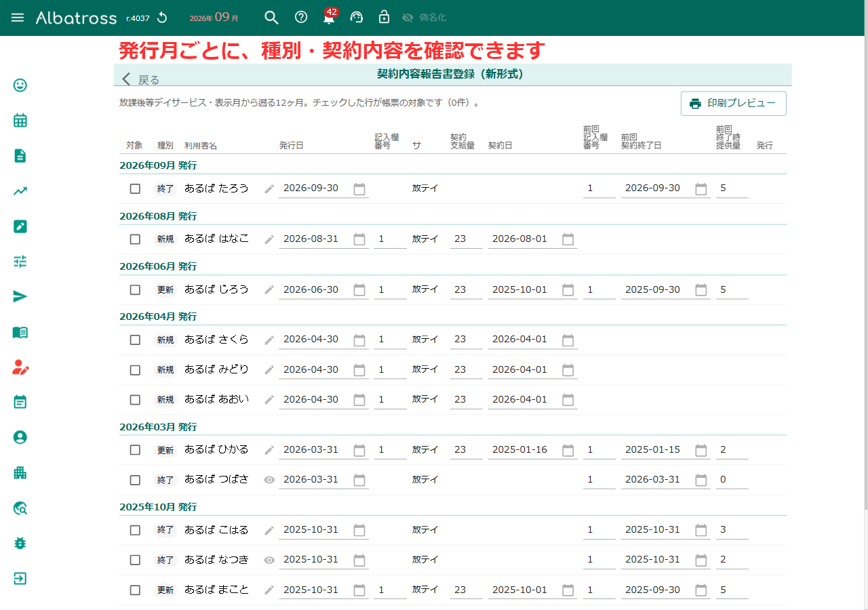Open notifications bell with 42 badge
Viewport: 868px width, 610px height.
[329, 18]
